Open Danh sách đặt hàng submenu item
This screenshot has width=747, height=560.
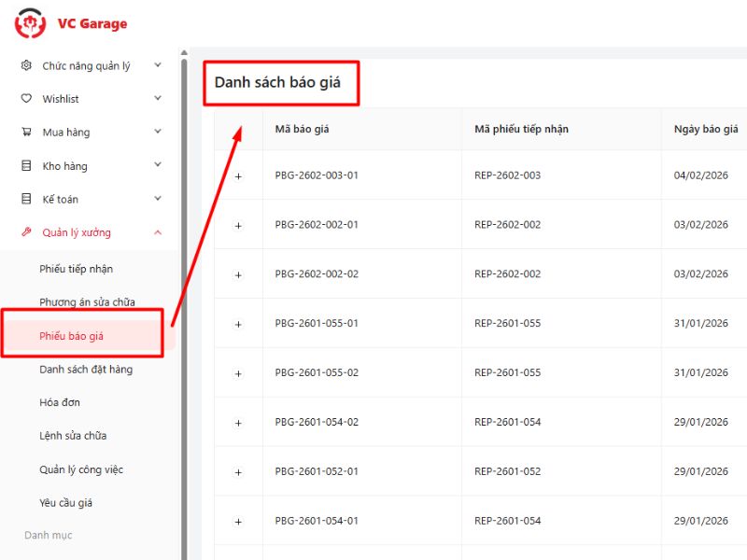pyautogui.click(x=86, y=370)
